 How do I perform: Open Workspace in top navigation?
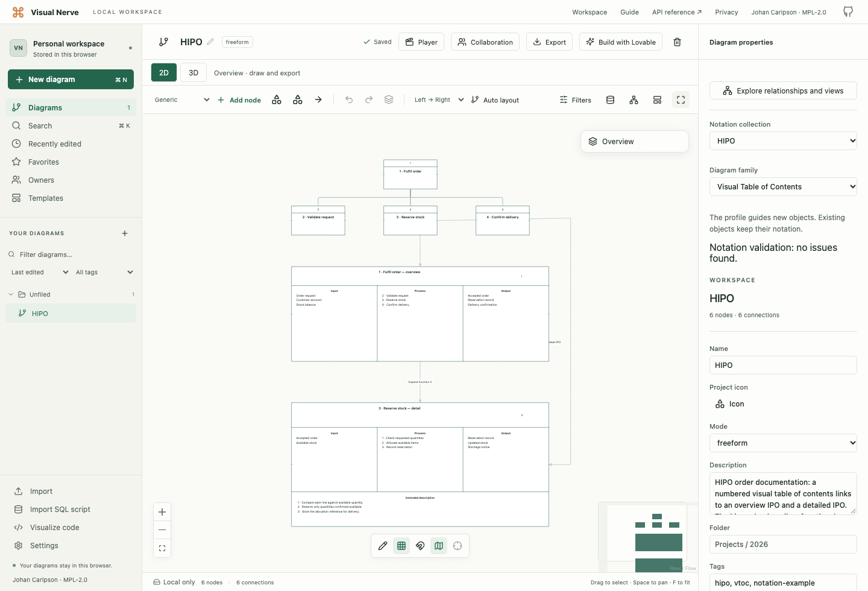(590, 12)
